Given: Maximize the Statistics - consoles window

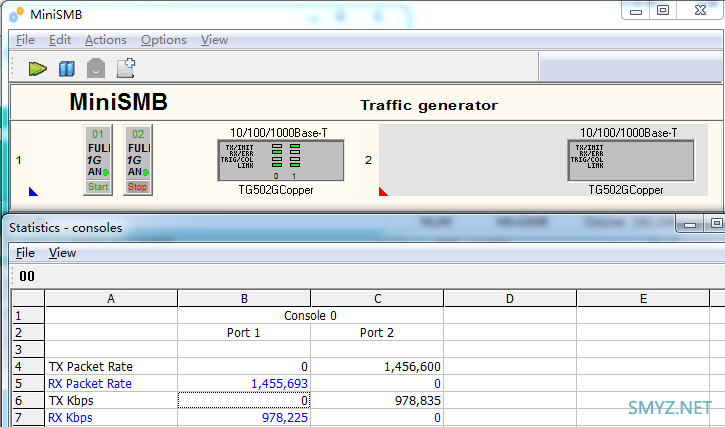Looking at the screenshot, I should click(715, 223).
